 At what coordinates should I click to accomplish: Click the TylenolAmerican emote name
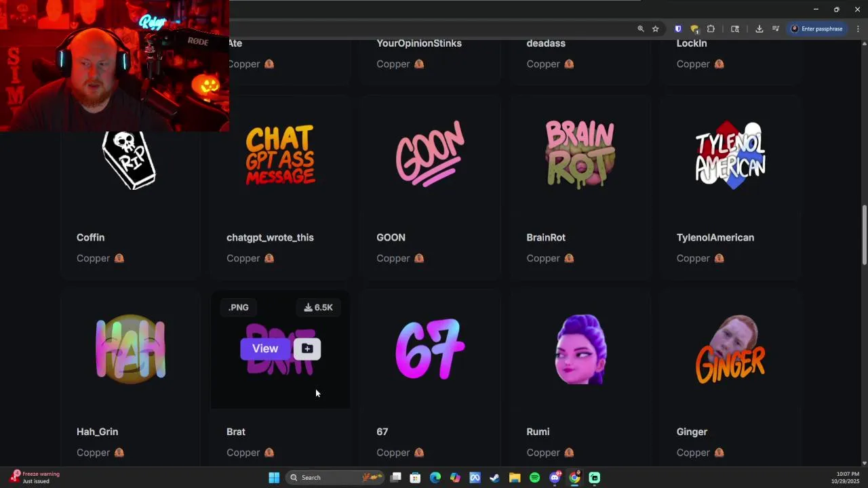pyautogui.click(x=715, y=237)
